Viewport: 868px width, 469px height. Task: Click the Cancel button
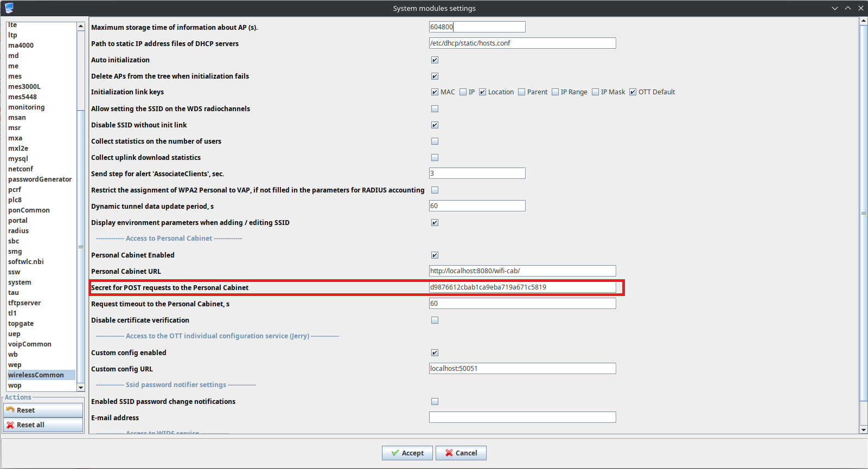pos(461,453)
